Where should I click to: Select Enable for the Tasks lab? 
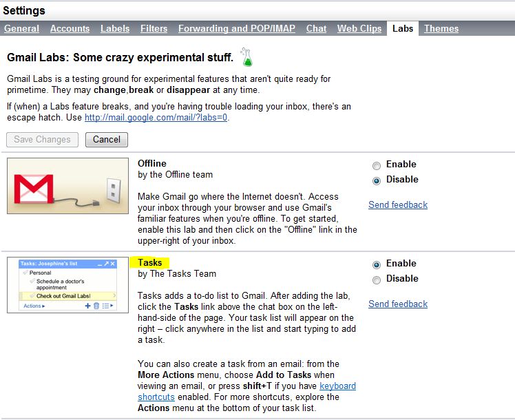377,264
